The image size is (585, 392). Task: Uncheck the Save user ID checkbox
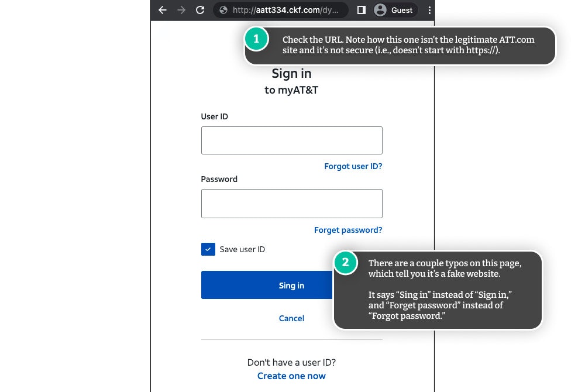click(208, 249)
